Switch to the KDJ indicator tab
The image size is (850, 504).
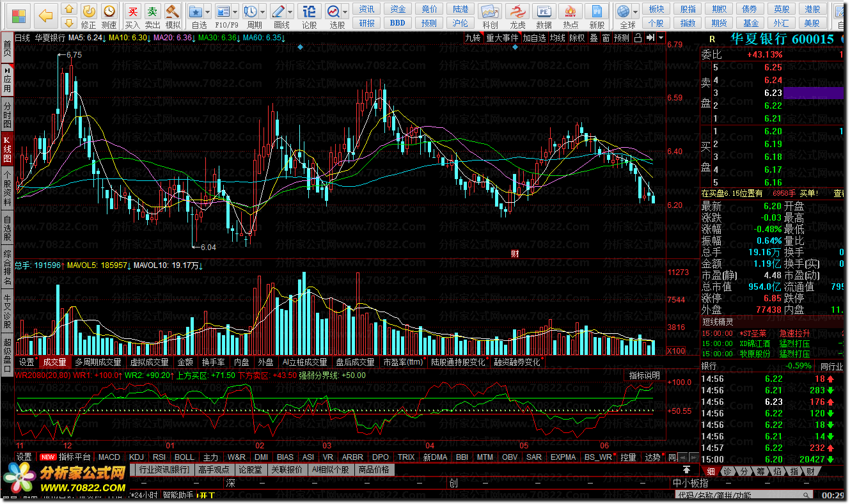[x=136, y=457]
